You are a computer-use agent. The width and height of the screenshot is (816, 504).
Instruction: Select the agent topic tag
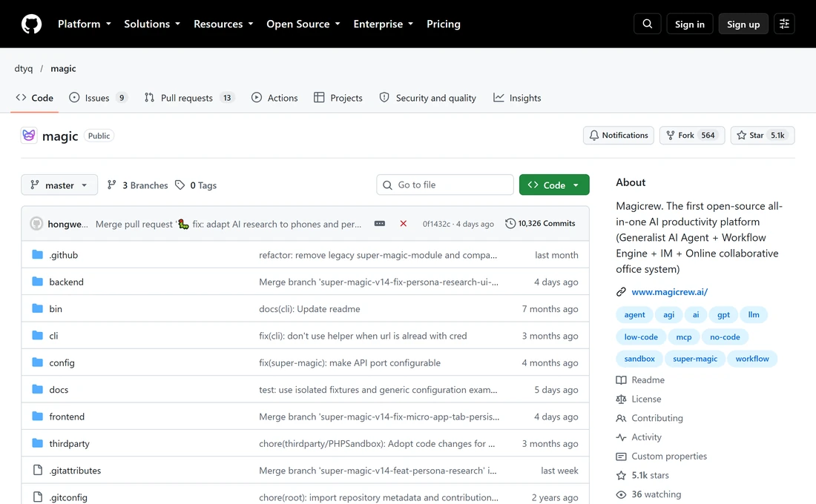[634, 315]
